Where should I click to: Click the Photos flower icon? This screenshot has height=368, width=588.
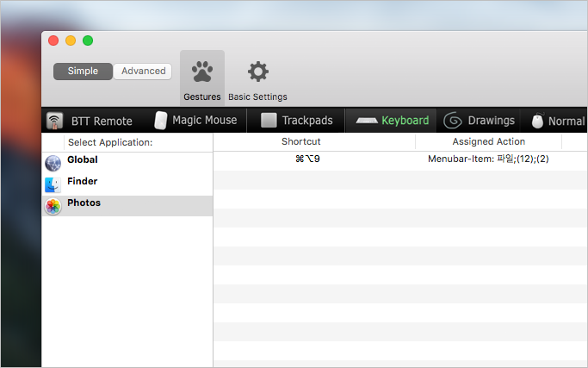click(53, 206)
